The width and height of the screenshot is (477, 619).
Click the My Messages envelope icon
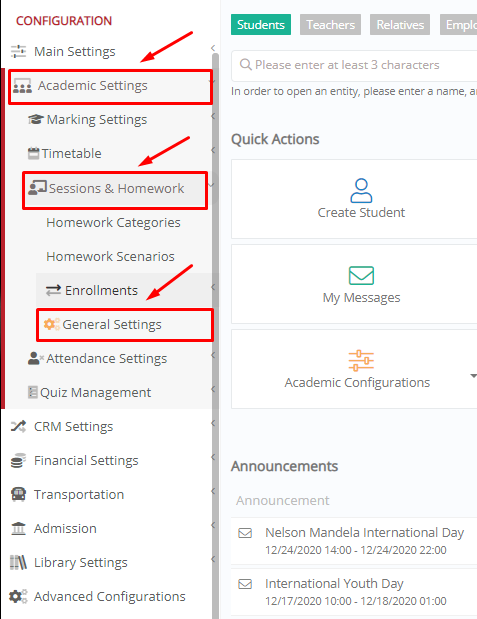click(361, 276)
